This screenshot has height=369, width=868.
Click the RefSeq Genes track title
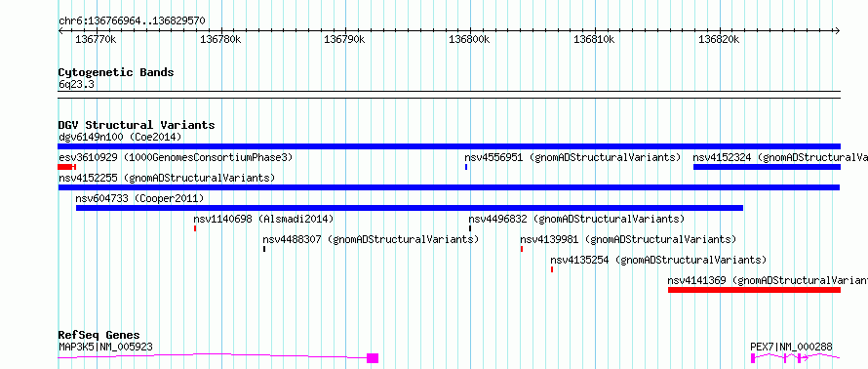[x=99, y=335]
